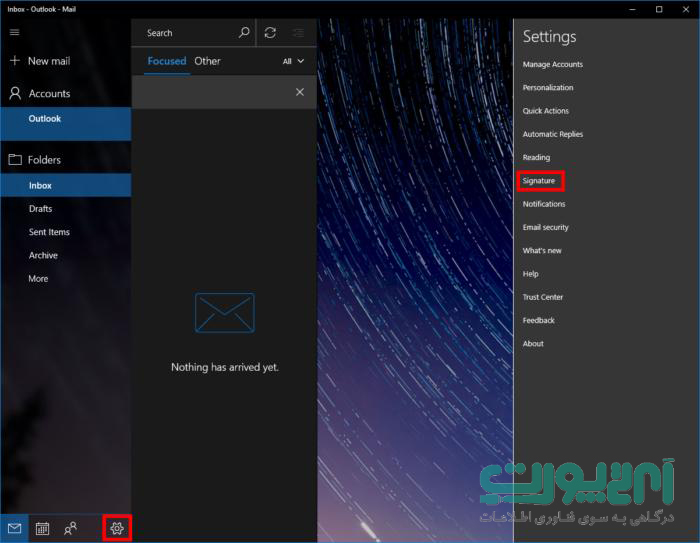Collapse the hamburger navigation menu

click(x=14, y=32)
